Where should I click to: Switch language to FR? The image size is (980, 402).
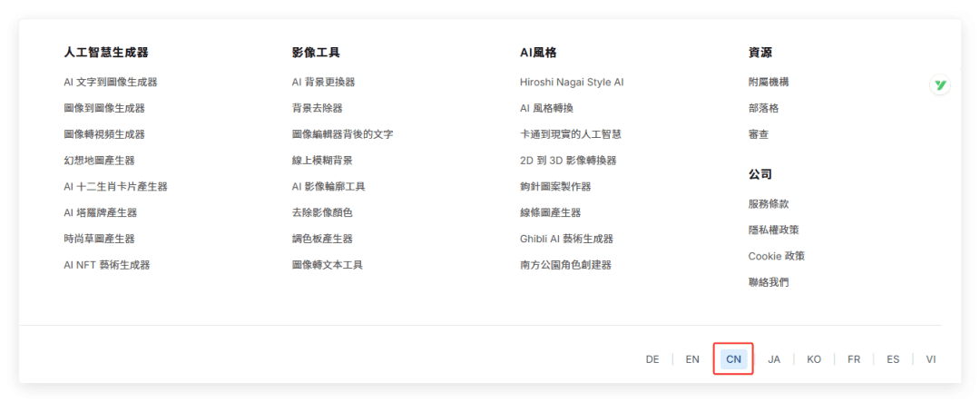[854, 359]
